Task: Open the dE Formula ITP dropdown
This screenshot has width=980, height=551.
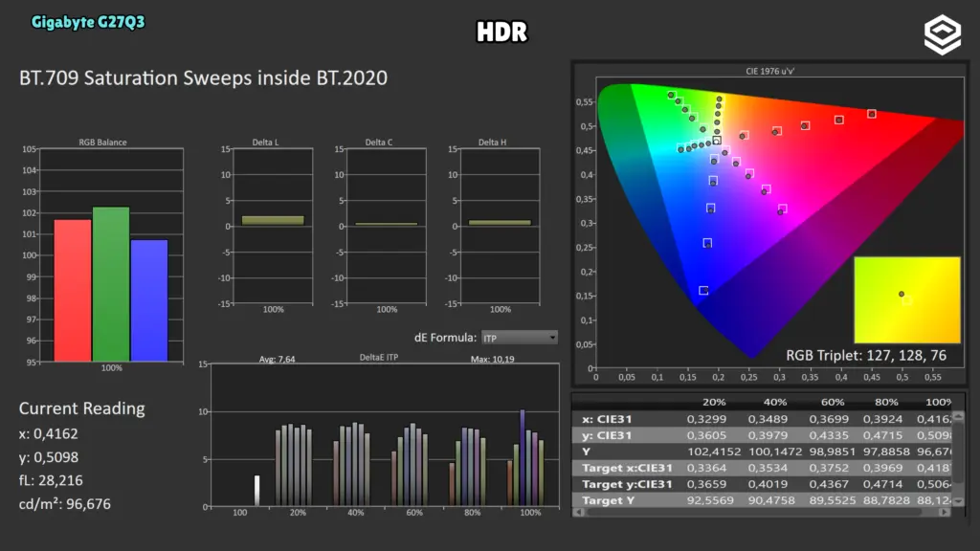Action: point(520,338)
